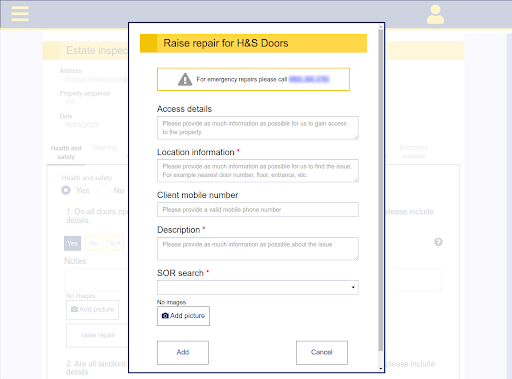Image resolution: width=512 pixels, height=379 pixels.
Task: Select the No radio for Health and safety
Action: point(104,190)
